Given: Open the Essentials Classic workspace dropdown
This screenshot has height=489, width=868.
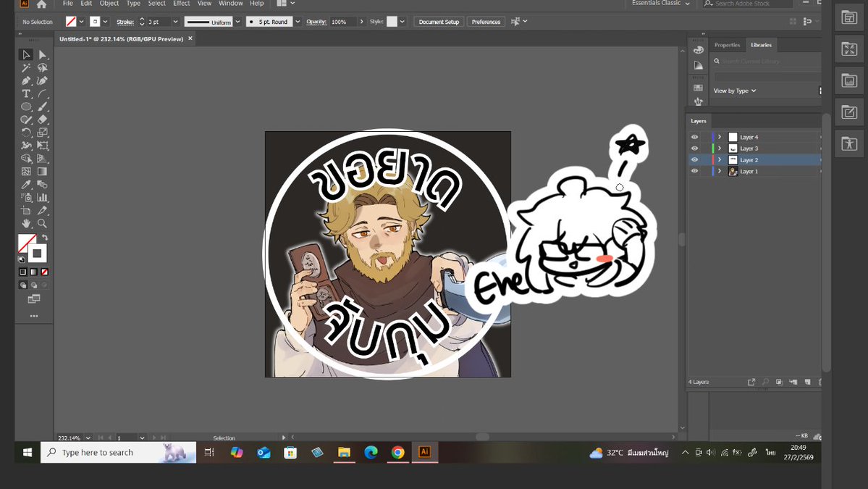Looking at the screenshot, I should pos(661,4).
